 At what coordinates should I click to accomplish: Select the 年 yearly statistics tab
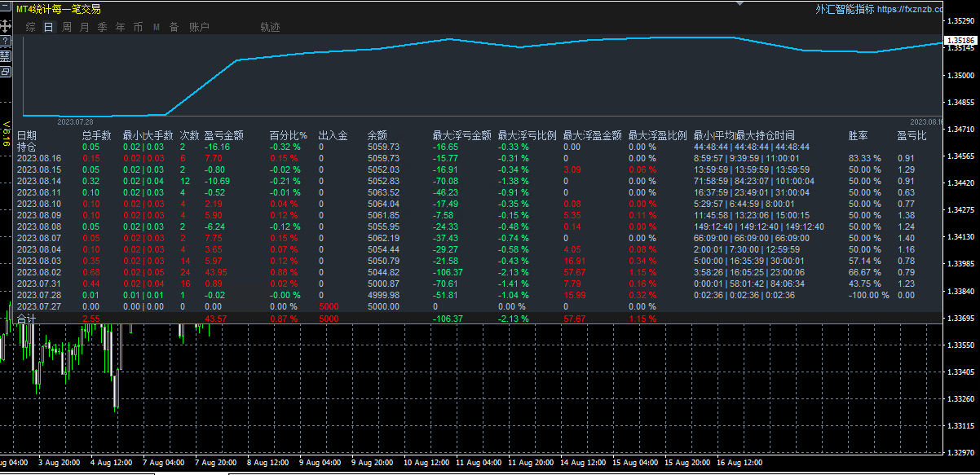tap(120, 27)
